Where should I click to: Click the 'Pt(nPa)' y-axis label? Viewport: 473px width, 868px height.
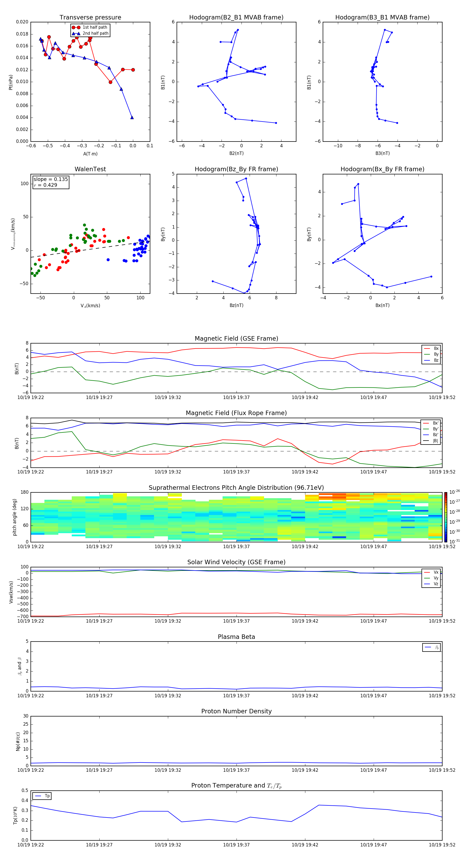(x=11, y=82)
